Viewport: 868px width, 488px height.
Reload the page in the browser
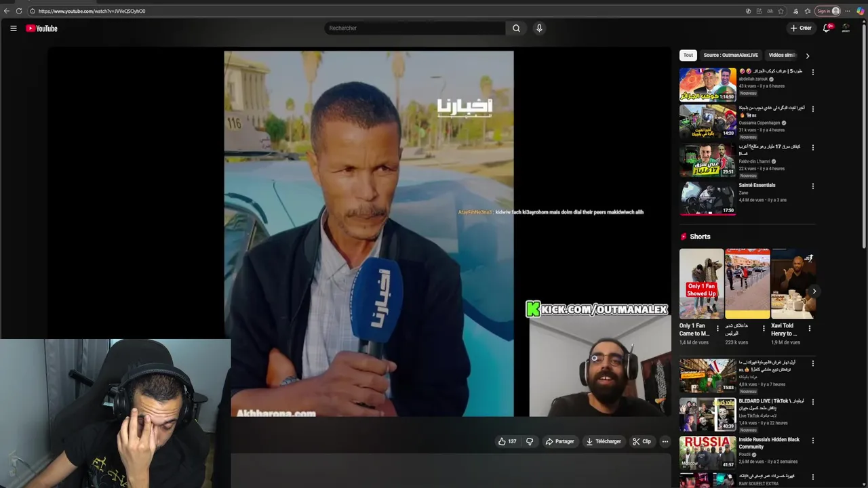(19, 11)
